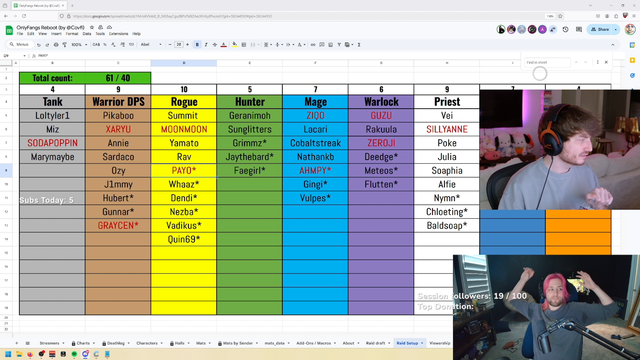The image size is (640, 360).
Task: Switch to the Raid draft sheet tab
Action: (375, 343)
